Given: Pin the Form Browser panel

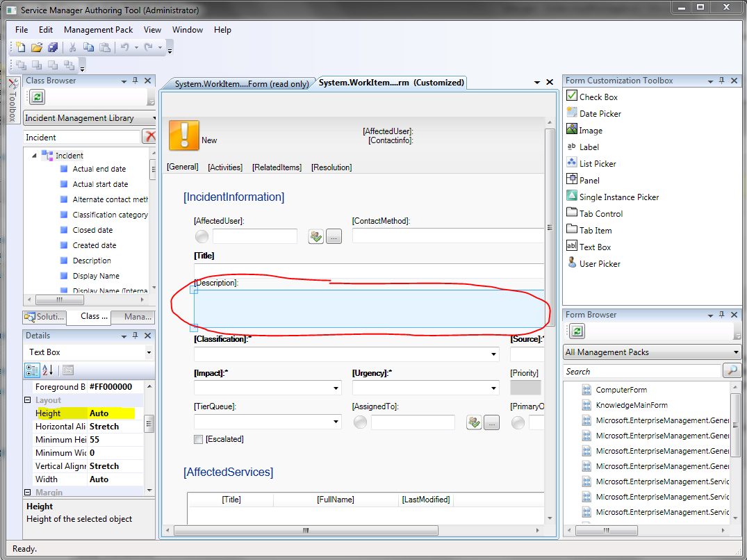Looking at the screenshot, I should click(x=722, y=315).
